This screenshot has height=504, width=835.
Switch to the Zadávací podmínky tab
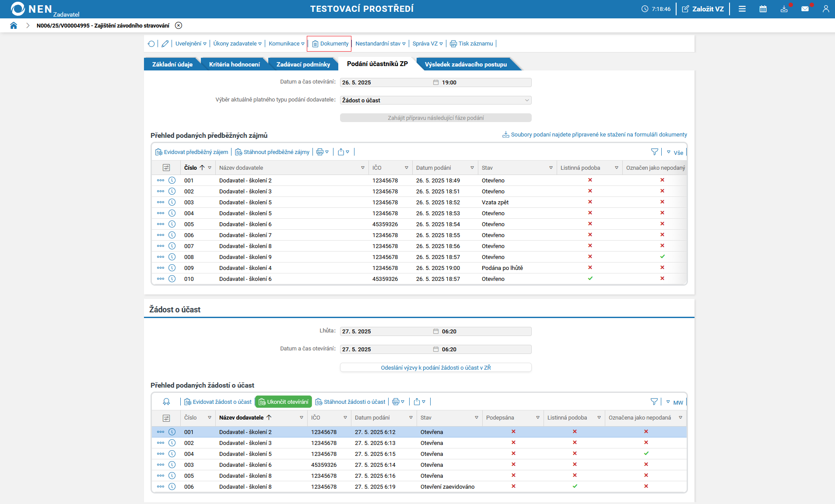[x=303, y=64]
